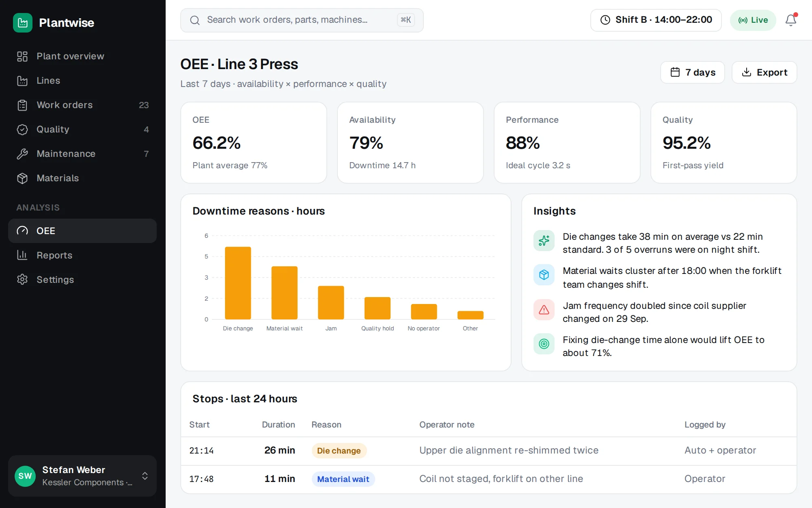Click the Jam bar in downtime chart
This screenshot has width=812, height=508.
[x=331, y=303]
